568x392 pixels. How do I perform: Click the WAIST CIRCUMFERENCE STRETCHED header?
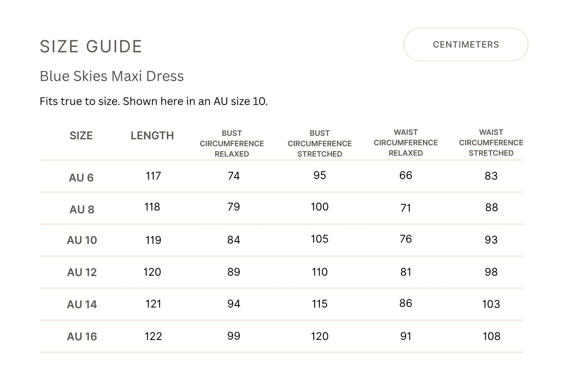pos(491,143)
